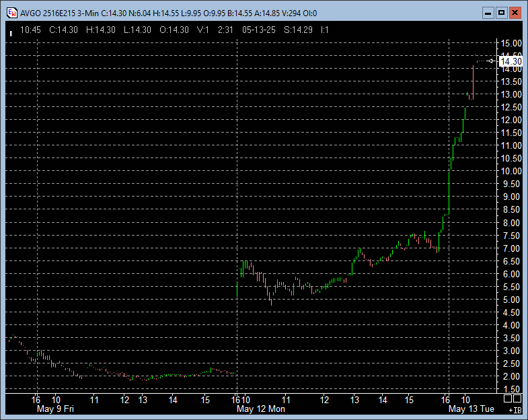
Task: Click the 13.00 price axis label
Action: pos(511,94)
